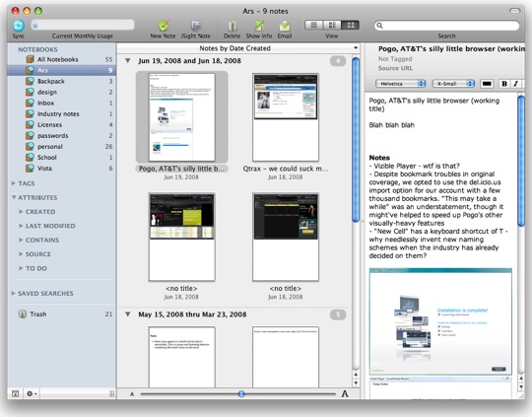
Task: Click the Show Info icon
Action: (x=259, y=26)
